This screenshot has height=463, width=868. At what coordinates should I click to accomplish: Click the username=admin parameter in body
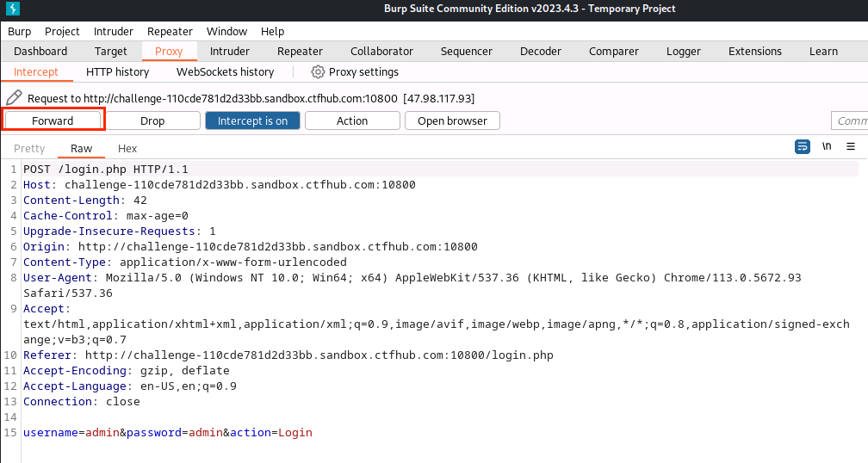tap(71, 433)
